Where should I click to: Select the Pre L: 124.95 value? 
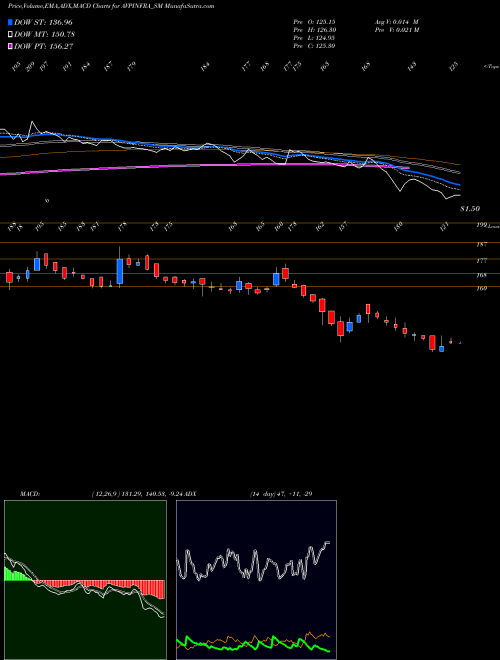[314, 37]
